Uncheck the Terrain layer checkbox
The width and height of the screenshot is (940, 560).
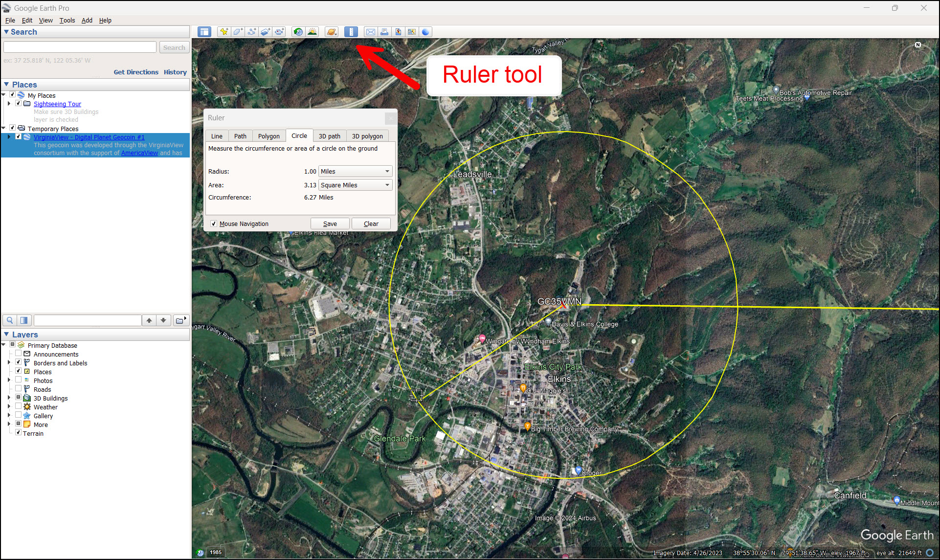click(x=18, y=432)
